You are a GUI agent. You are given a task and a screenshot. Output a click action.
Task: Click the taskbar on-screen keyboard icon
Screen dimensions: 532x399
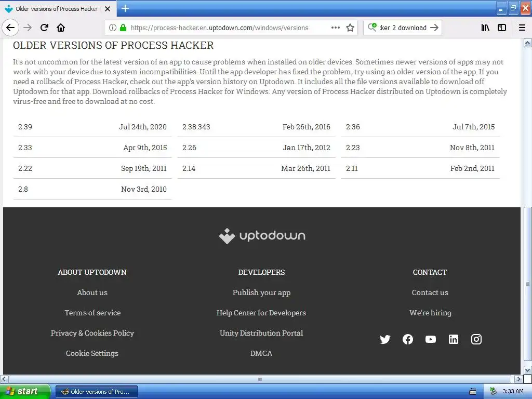pyautogui.click(x=473, y=392)
